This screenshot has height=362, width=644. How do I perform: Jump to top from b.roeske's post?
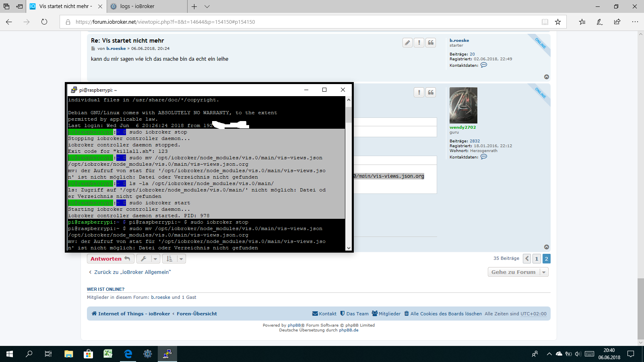[x=547, y=77]
